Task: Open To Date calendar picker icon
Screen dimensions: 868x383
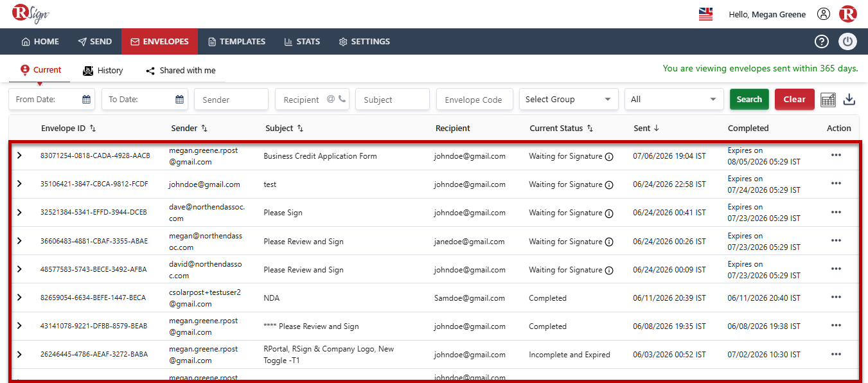Action: click(x=179, y=100)
